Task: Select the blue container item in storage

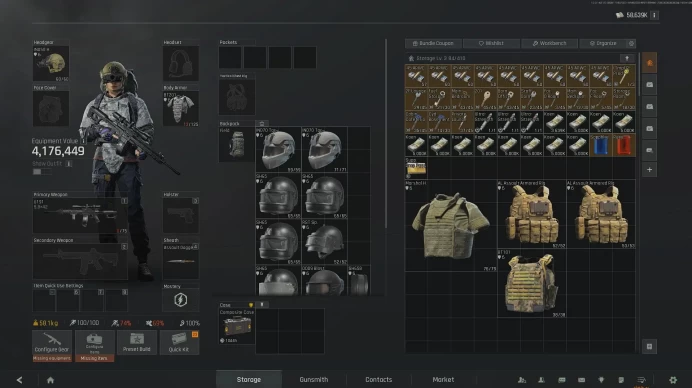Action: click(601, 145)
